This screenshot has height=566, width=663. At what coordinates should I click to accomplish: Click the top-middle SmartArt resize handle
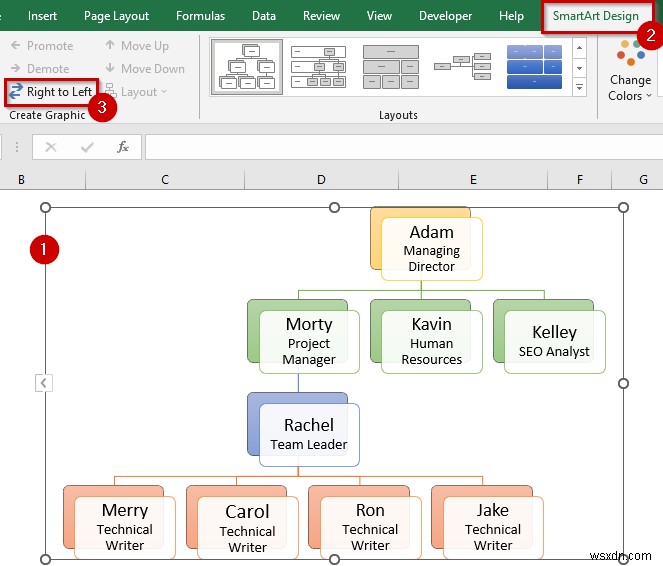pos(334,208)
